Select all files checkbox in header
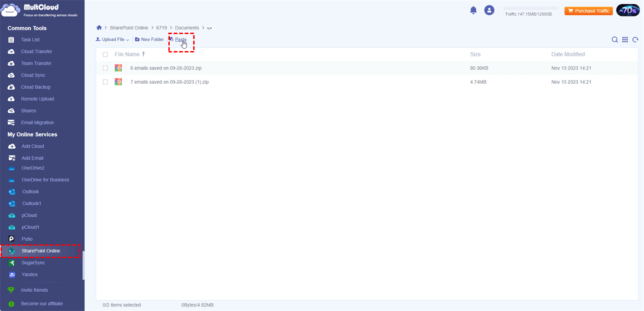 pos(105,54)
